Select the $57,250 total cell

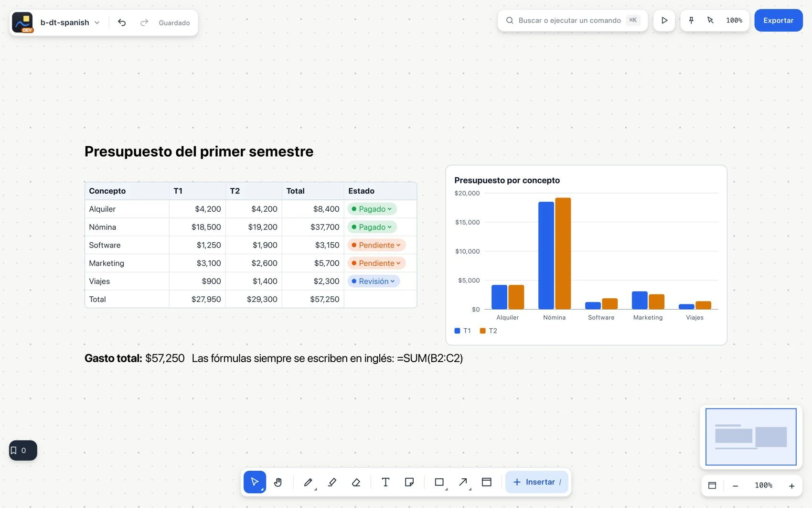313,300
